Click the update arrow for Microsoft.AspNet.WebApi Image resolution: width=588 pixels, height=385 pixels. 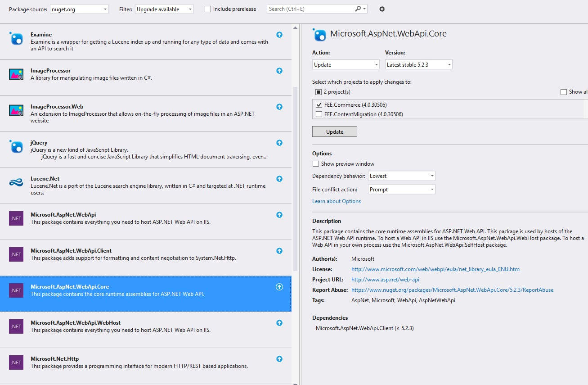coord(279,215)
